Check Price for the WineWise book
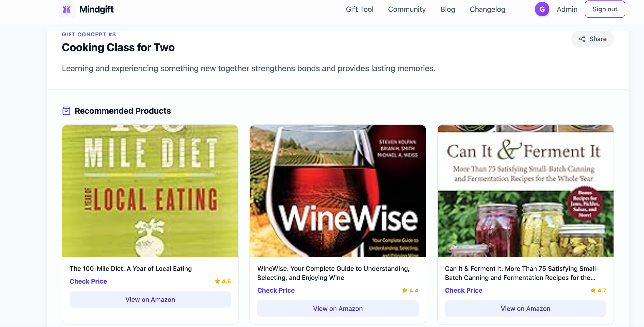 (276, 290)
